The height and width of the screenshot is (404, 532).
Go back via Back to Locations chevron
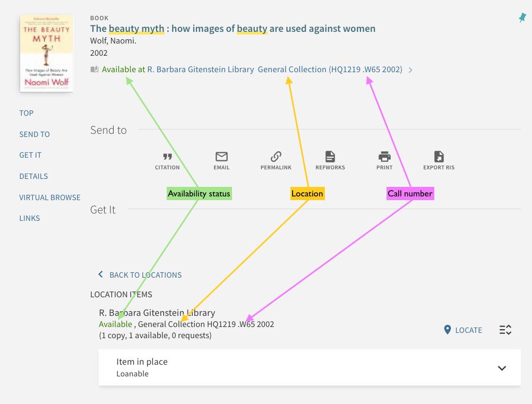tap(100, 274)
